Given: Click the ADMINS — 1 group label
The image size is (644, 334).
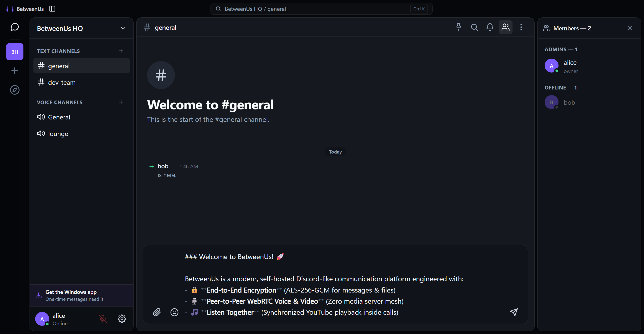Looking at the screenshot, I should 561,49.
